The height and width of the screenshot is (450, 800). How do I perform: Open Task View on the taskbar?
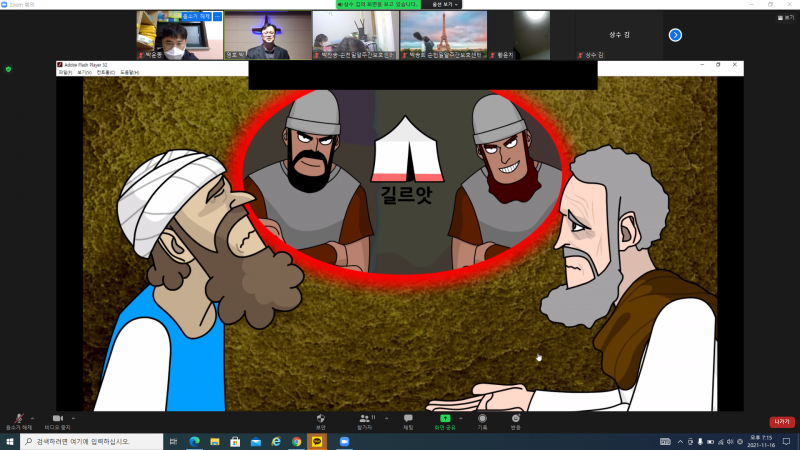(x=173, y=441)
